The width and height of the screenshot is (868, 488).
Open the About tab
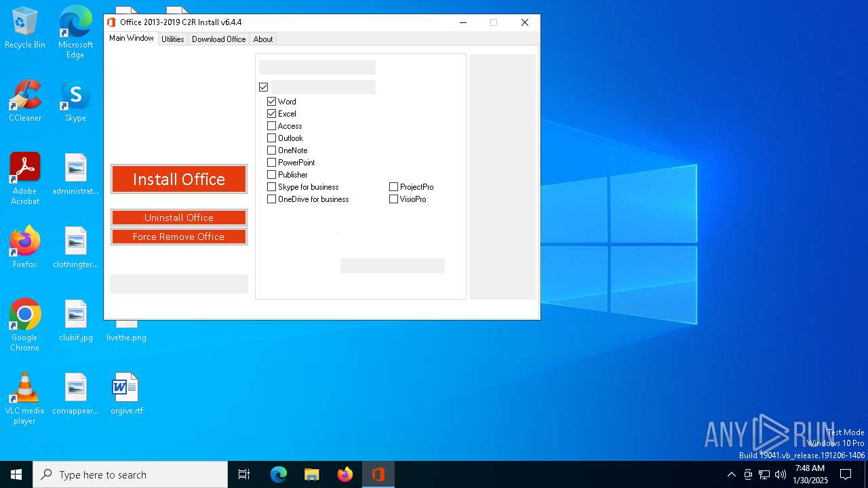coord(263,39)
